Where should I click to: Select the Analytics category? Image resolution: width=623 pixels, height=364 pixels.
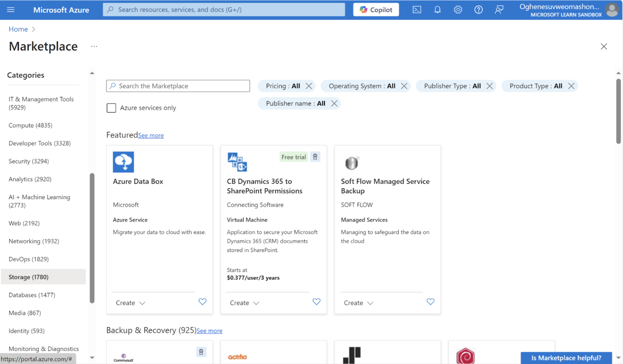coord(43,179)
